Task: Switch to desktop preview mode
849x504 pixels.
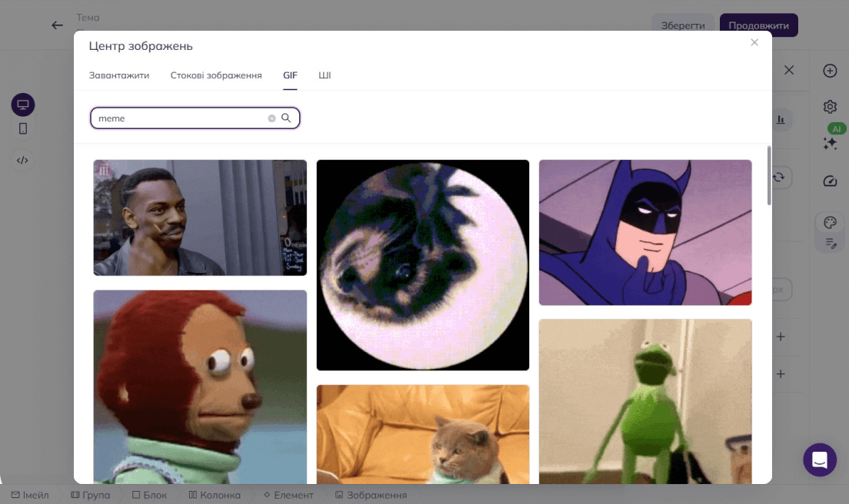Action: tap(23, 104)
